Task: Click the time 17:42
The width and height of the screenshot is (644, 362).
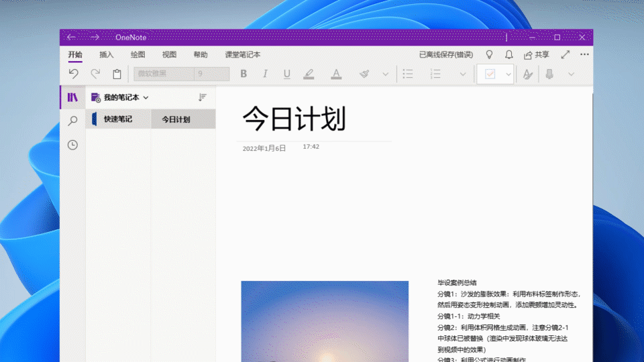Action: 311,147
